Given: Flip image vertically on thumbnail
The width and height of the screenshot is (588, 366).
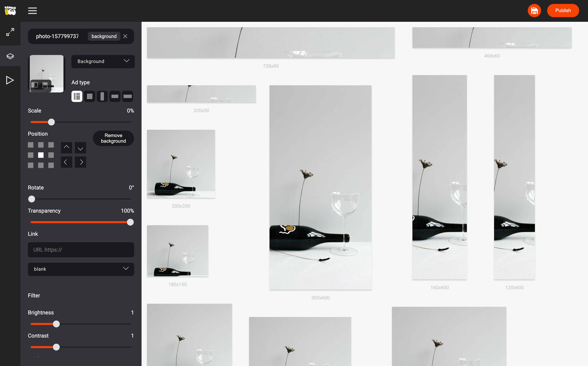Looking at the screenshot, I should point(45,85).
